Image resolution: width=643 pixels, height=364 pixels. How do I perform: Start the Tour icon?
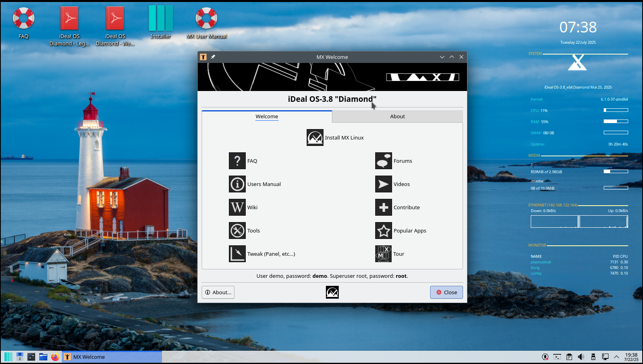(x=384, y=254)
